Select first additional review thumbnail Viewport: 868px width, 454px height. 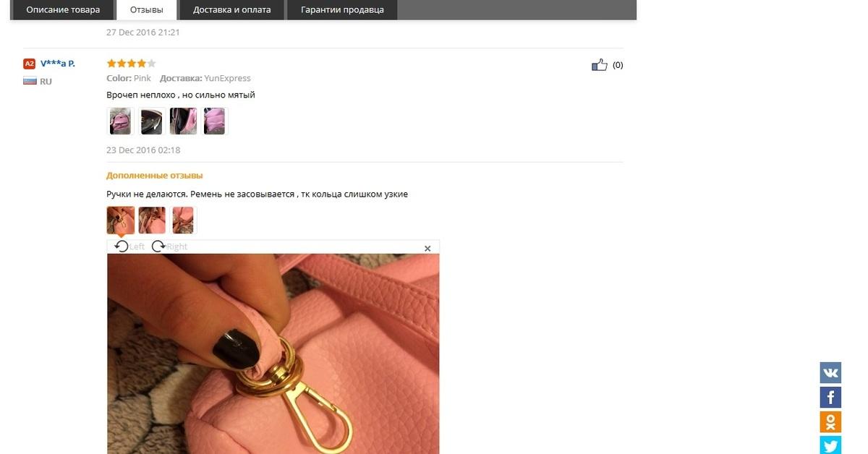(120, 220)
